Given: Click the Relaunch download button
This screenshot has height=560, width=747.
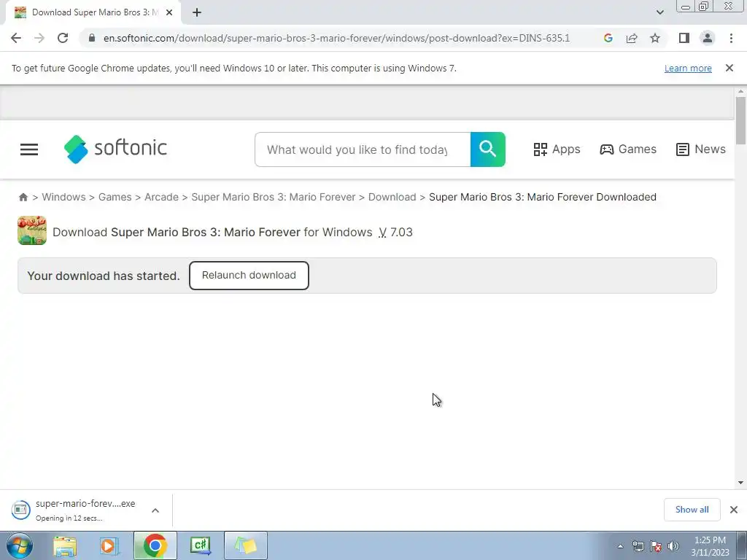Looking at the screenshot, I should tap(249, 275).
